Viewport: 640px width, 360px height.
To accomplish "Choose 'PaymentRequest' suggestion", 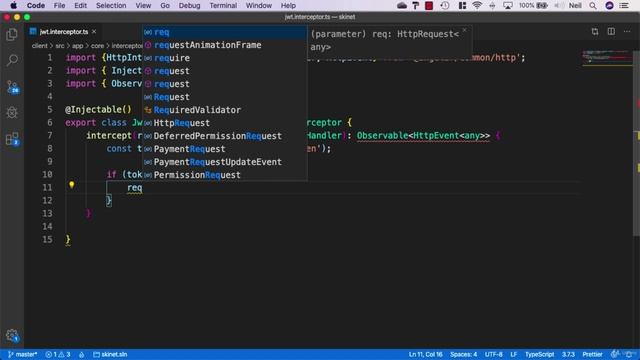I will tap(224, 149).
